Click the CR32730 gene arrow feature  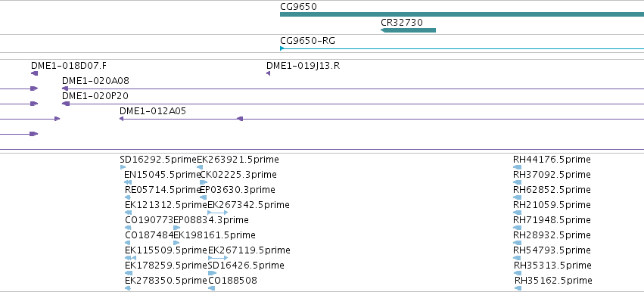[x=408, y=30]
